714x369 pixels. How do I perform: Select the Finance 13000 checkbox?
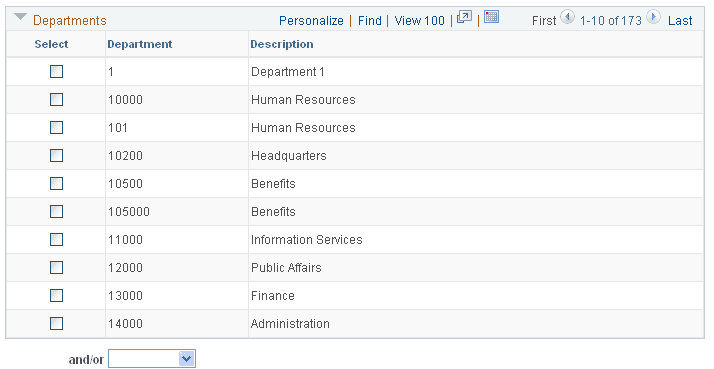[56, 296]
